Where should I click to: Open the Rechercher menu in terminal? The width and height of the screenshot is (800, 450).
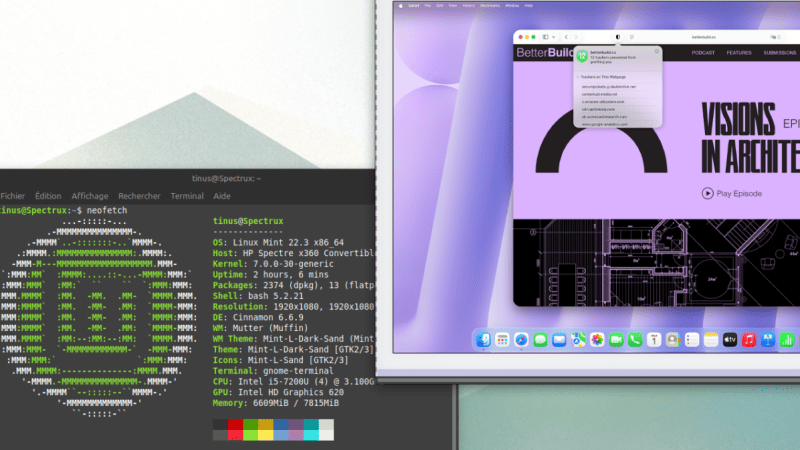point(139,196)
